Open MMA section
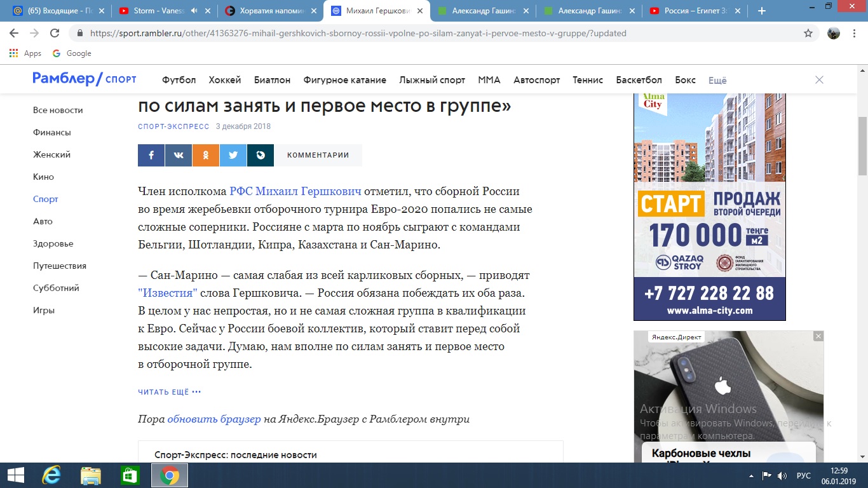 click(x=489, y=80)
